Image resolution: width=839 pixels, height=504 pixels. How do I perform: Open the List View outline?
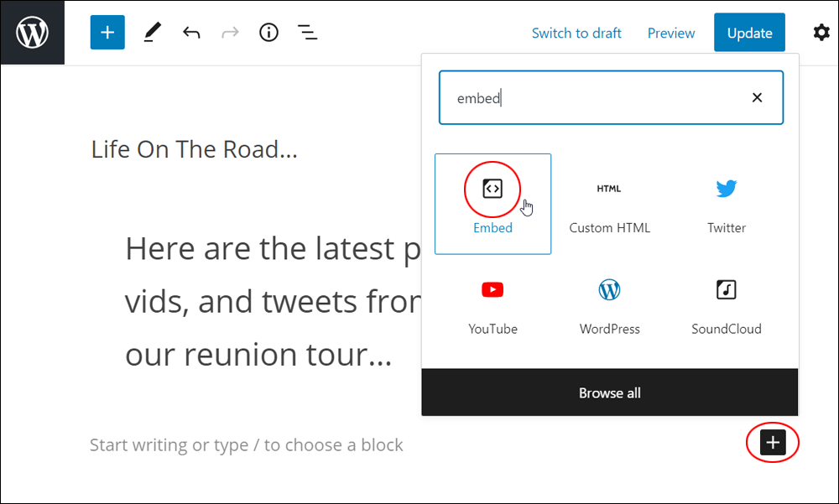click(x=308, y=33)
